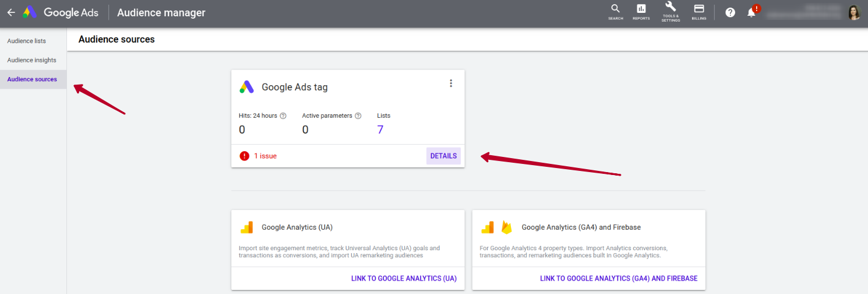Viewport: 868px width, 294px height.
Task: Show help for Active parameters
Action: pyautogui.click(x=358, y=116)
